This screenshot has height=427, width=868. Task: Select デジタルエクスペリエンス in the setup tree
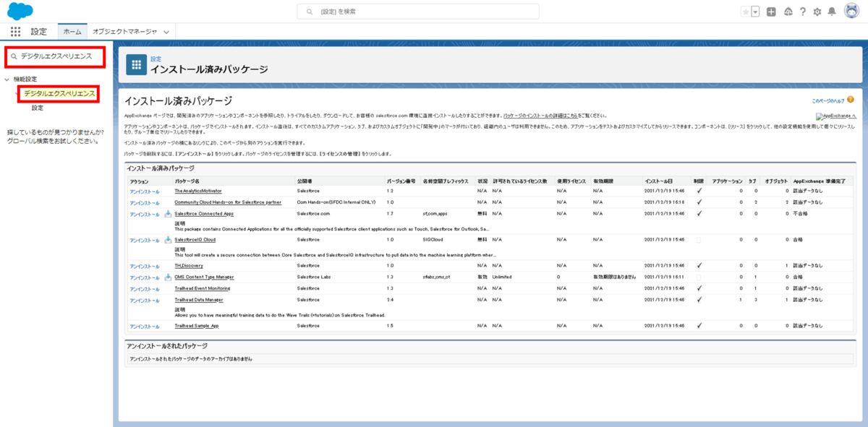tap(59, 94)
